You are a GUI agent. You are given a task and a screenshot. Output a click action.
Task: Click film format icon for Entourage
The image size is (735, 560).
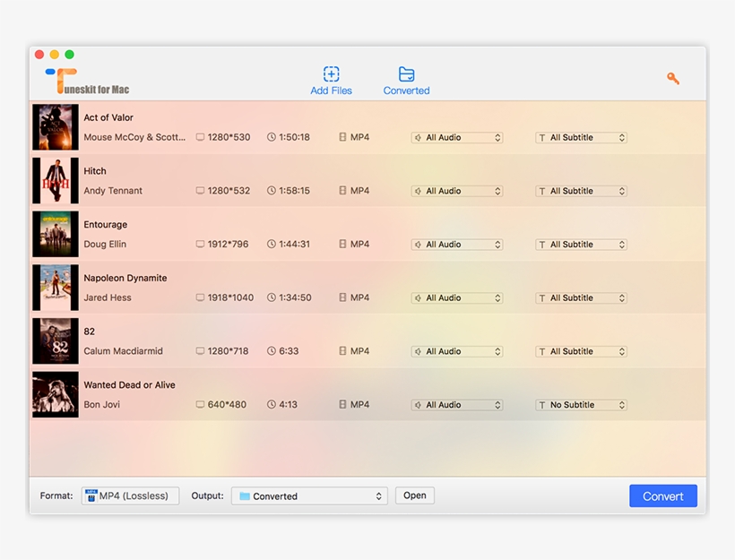tap(342, 244)
